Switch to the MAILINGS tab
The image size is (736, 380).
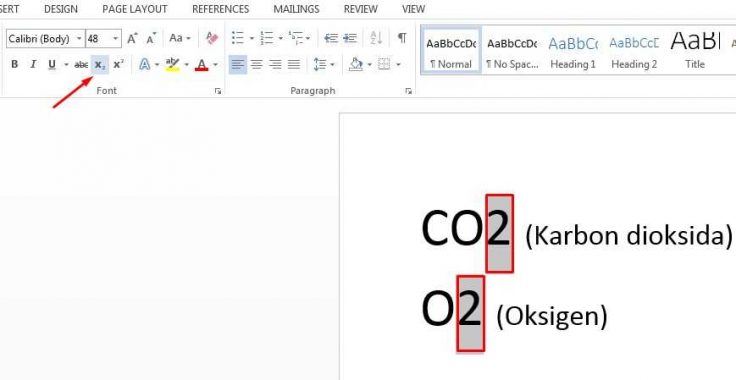click(296, 9)
